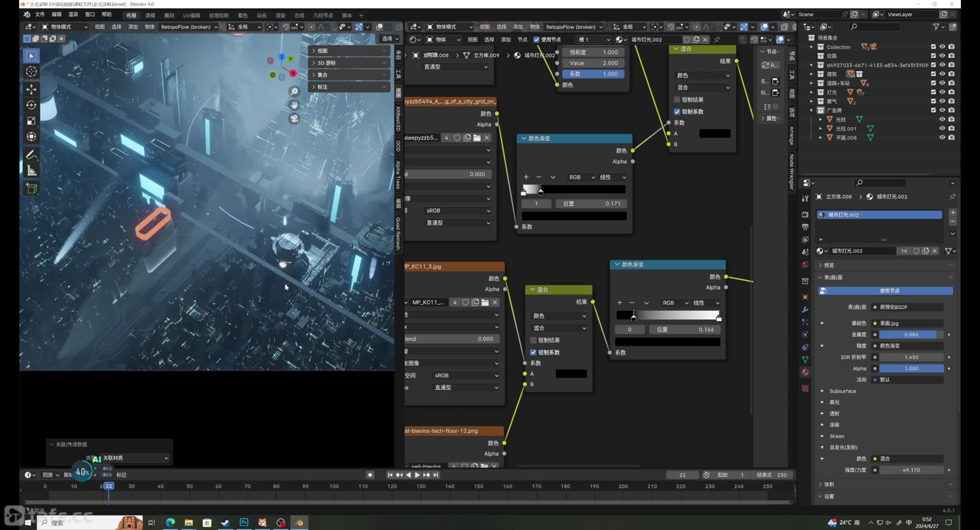The height and width of the screenshot is (530, 980).
Task: Open the sRGB color space dropdown of MP_KC11 image
Action: click(x=466, y=376)
